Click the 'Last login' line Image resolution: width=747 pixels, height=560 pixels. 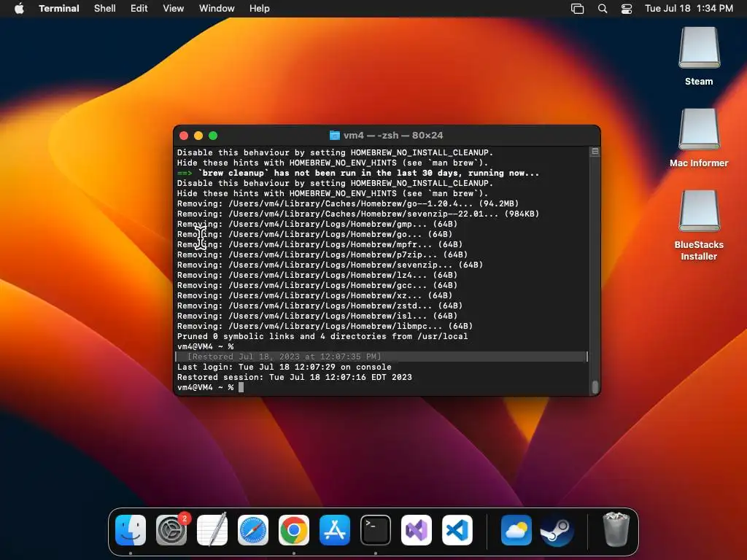tap(285, 367)
